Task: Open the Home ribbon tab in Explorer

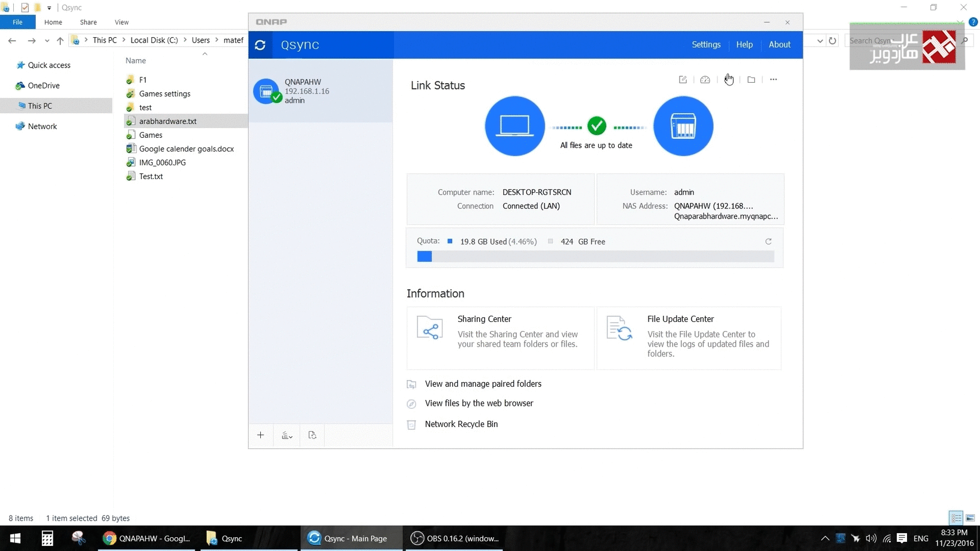Action: click(53, 22)
